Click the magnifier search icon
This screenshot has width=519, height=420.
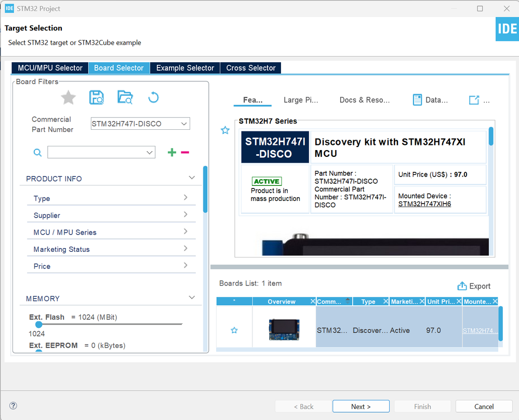38,153
